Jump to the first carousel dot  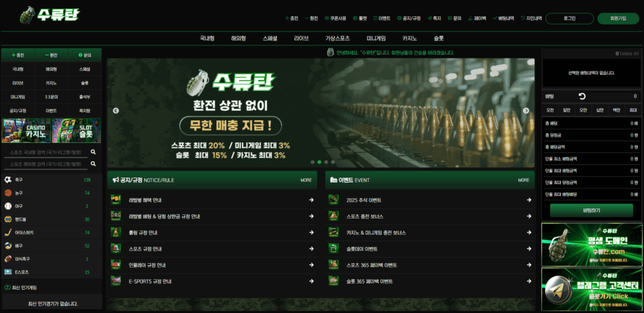(313, 162)
